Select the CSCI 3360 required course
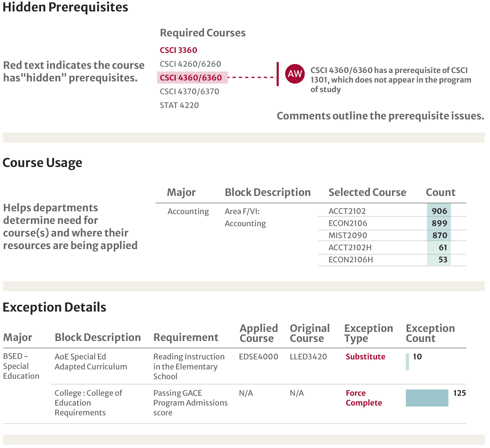 coord(178,50)
